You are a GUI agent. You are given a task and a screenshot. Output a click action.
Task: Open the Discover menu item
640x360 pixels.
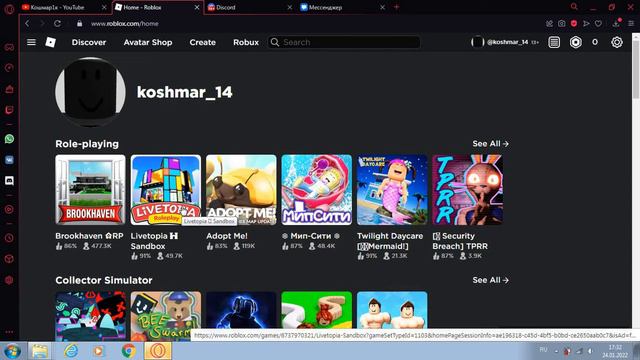[x=89, y=42]
